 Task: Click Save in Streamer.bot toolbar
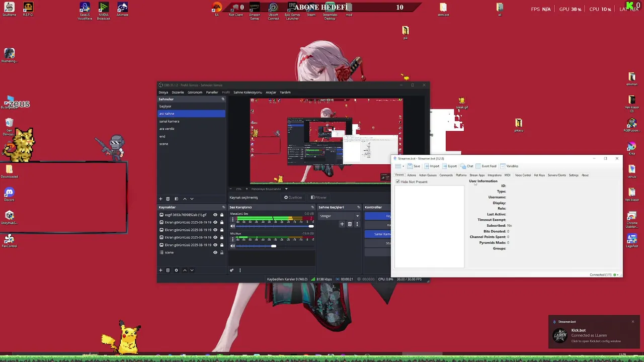[x=414, y=166]
